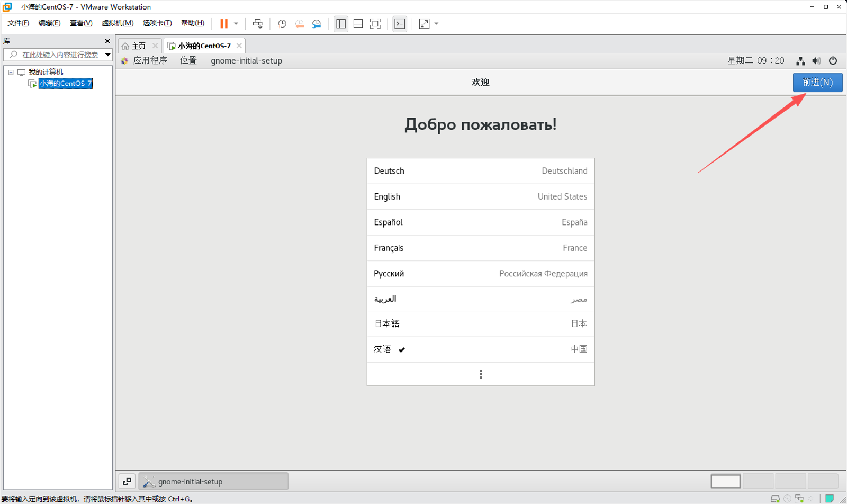Screen dimensions: 847x504
Task: Pause the virtual machine
Action: (x=224, y=24)
